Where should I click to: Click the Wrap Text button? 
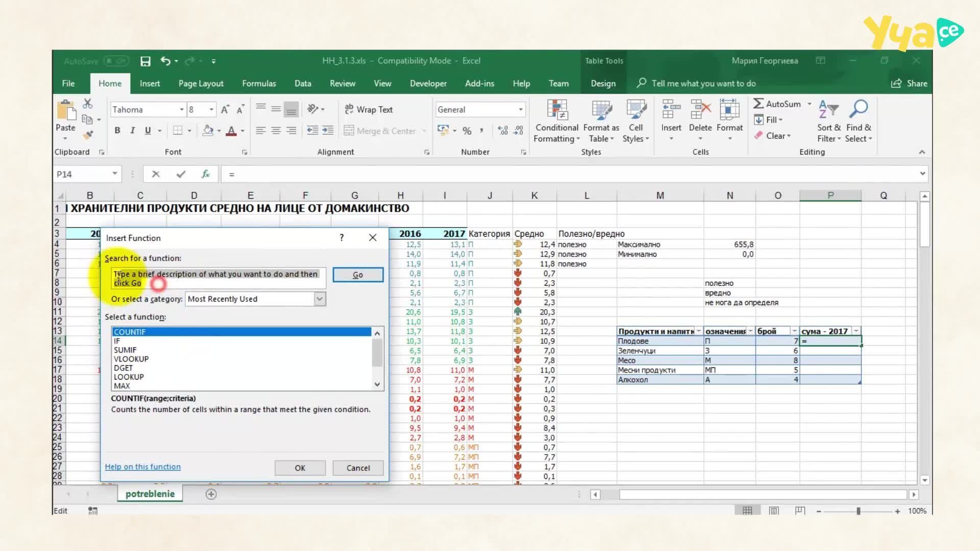pyautogui.click(x=369, y=110)
